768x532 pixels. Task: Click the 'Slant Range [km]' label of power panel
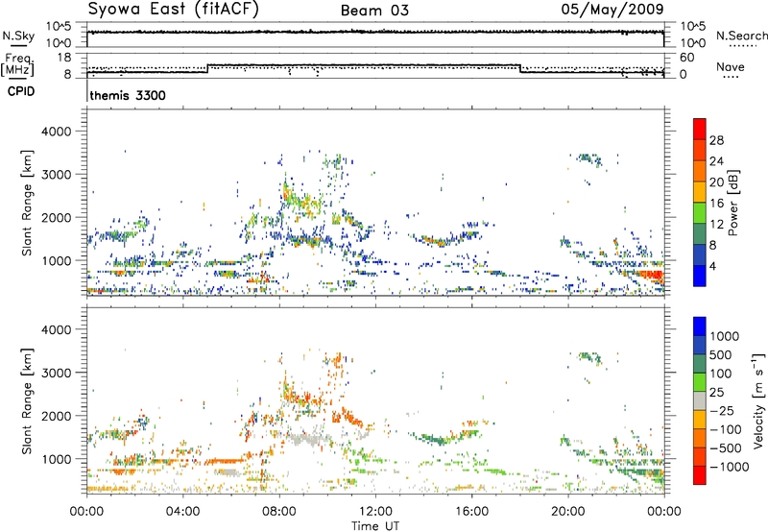click(x=27, y=203)
